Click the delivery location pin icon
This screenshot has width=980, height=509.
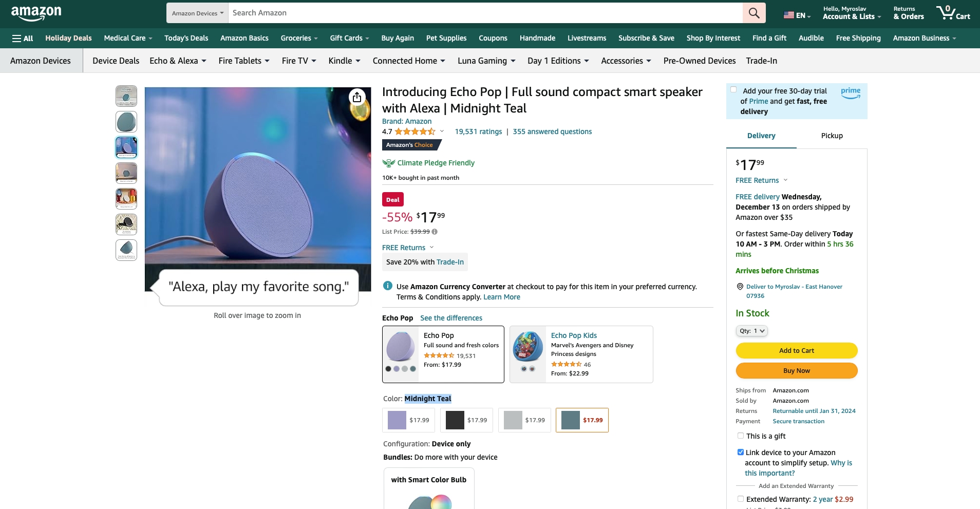(x=740, y=287)
